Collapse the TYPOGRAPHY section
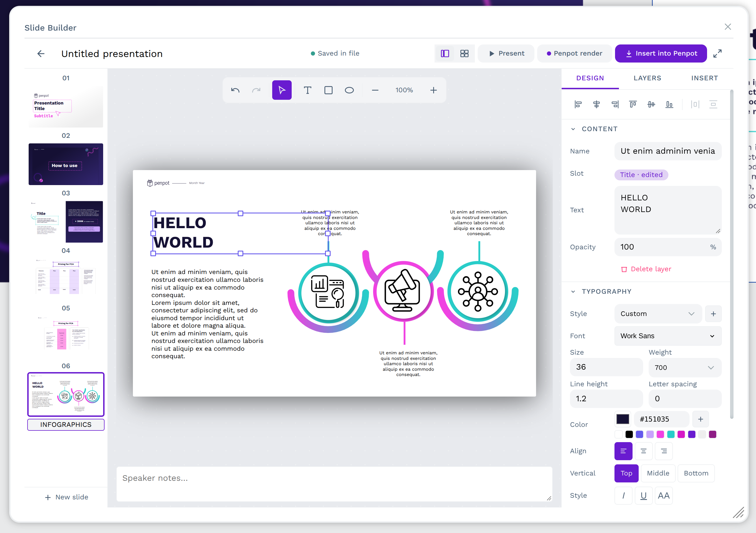The width and height of the screenshot is (756, 533). click(573, 292)
